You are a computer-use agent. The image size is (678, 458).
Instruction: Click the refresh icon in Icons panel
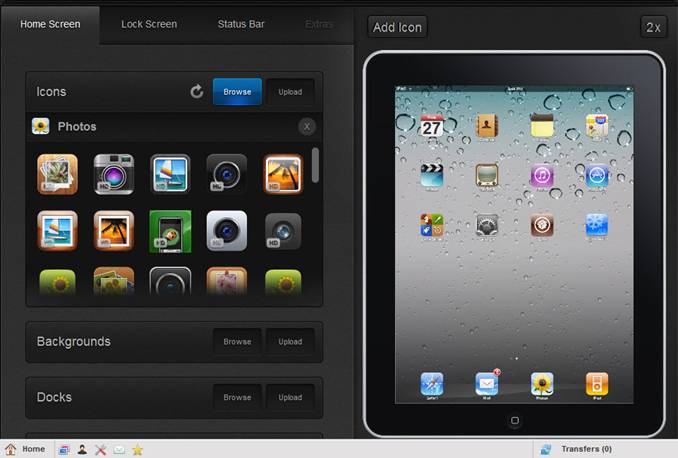coord(197,92)
